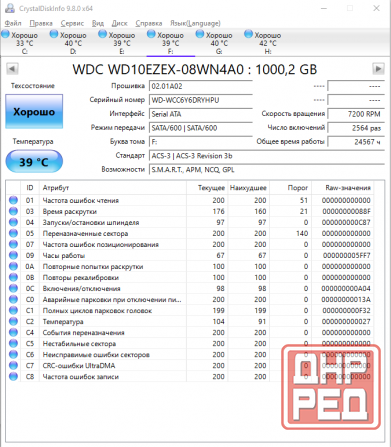
Task: Open the Файл menu
Action: click(x=13, y=23)
